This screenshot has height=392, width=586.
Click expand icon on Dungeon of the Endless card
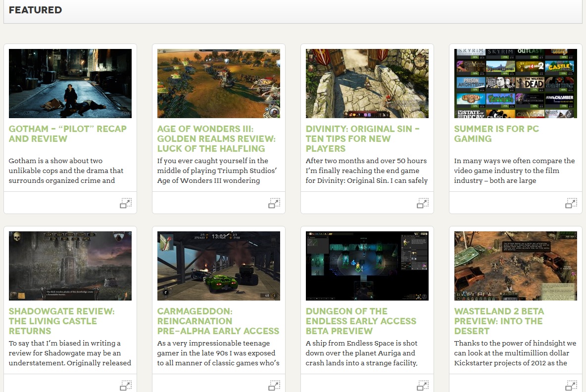[423, 385]
